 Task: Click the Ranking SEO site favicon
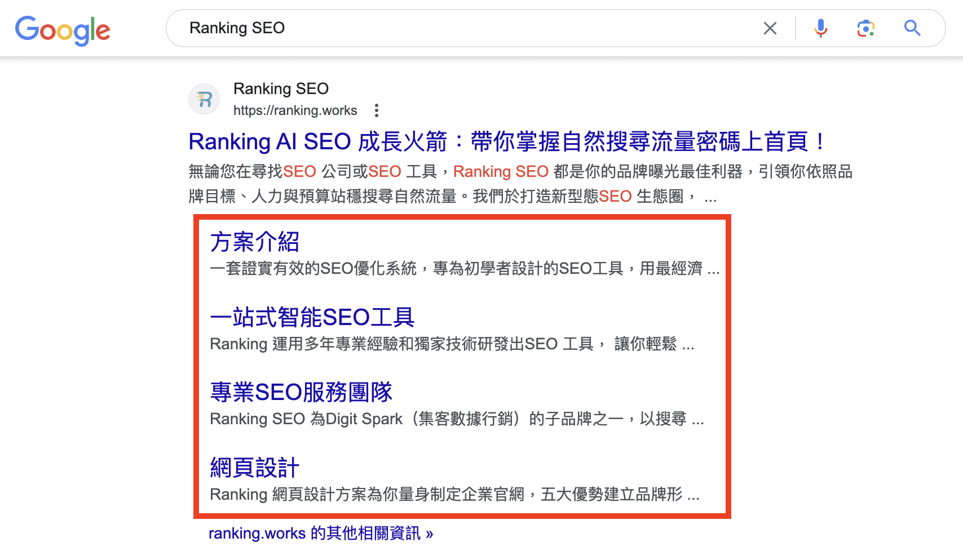click(x=204, y=99)
